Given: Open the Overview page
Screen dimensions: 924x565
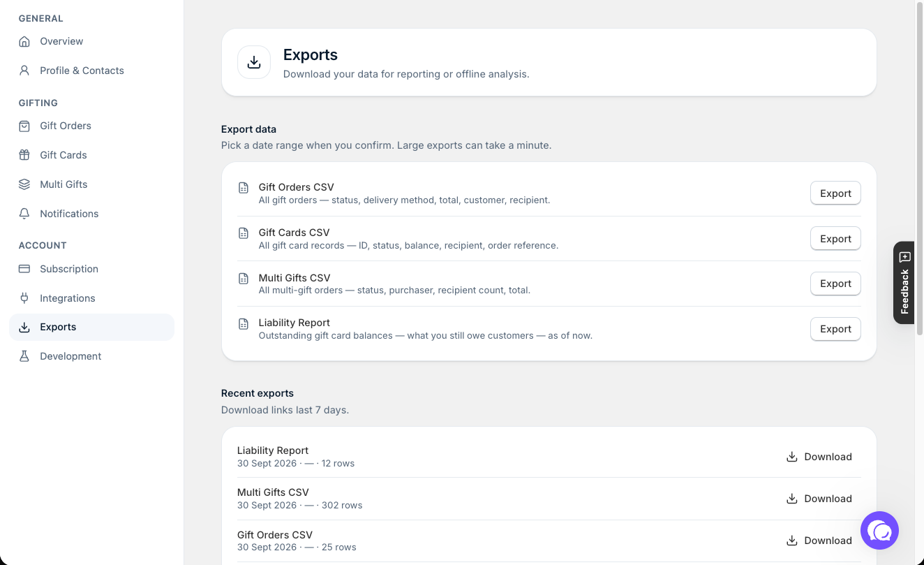Looking at the screenshot, I should coord(91,41).
